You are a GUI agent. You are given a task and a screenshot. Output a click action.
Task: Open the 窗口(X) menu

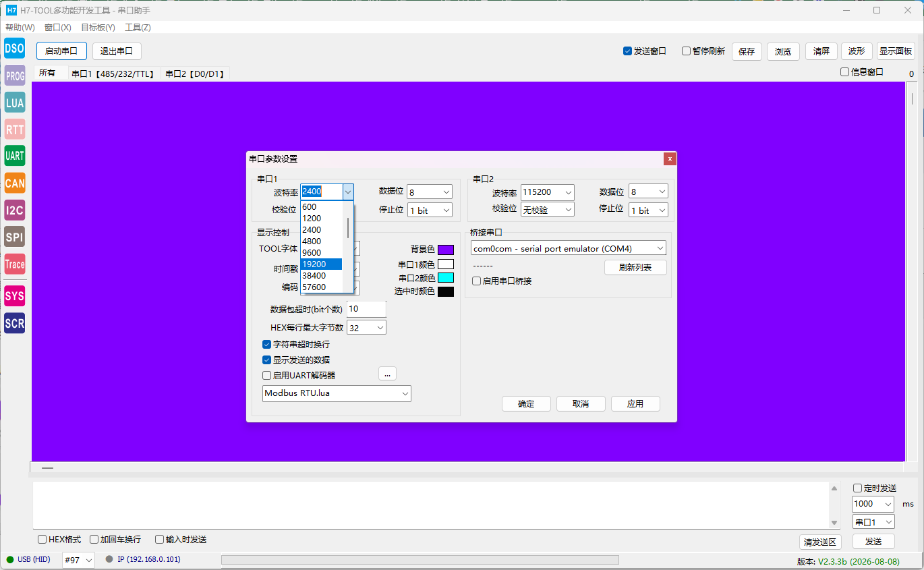pyautogui.click(x=58, y=28)
